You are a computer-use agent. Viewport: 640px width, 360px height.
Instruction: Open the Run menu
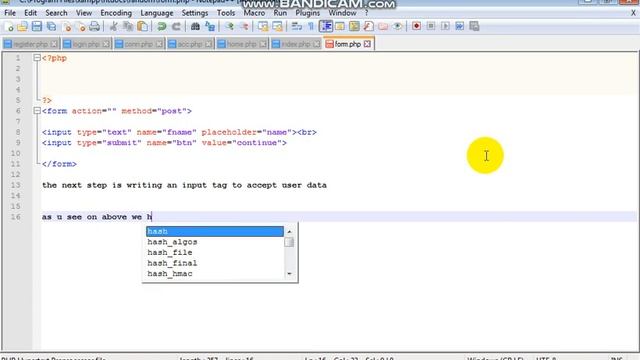pyautogui.click(x=280, y=13)
